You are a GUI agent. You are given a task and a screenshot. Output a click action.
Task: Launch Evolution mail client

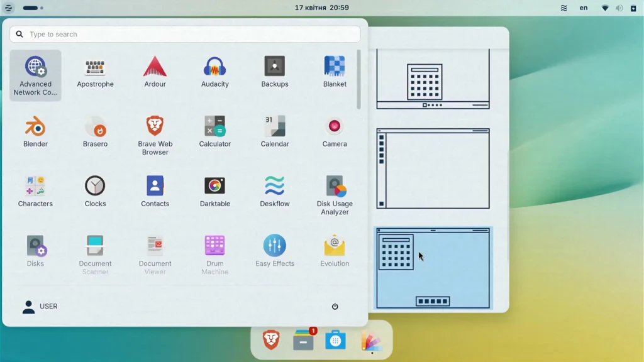point(335,251)
